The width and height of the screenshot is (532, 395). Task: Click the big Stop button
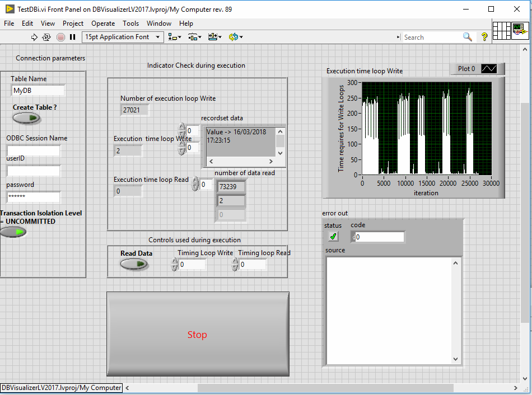[198, 334]
